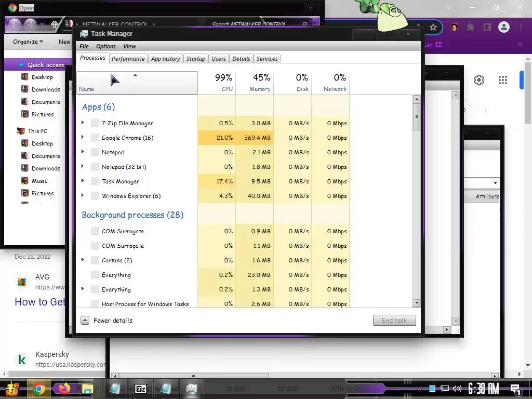Switch to the Users tab

pyautogui.click(x=219, y=59)
